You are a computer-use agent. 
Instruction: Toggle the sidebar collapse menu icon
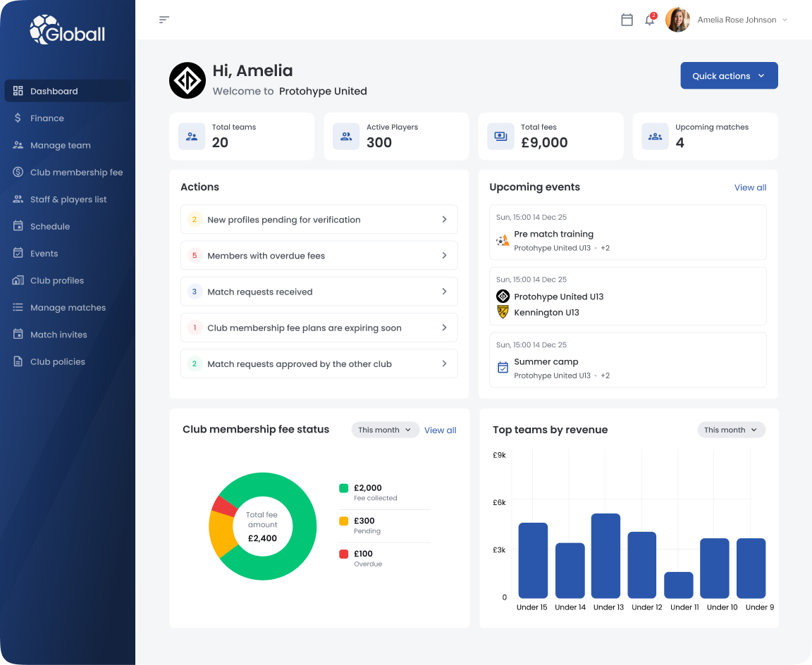pos(164,20)
